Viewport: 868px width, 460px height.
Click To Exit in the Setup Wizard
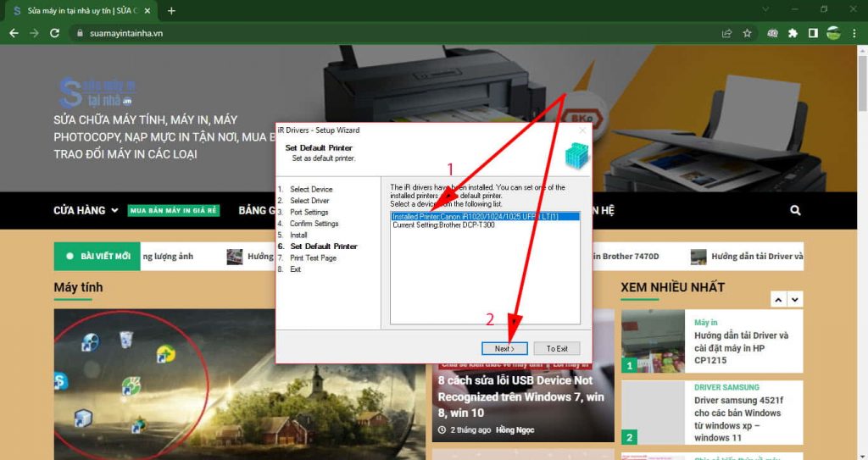click(557, 349)
